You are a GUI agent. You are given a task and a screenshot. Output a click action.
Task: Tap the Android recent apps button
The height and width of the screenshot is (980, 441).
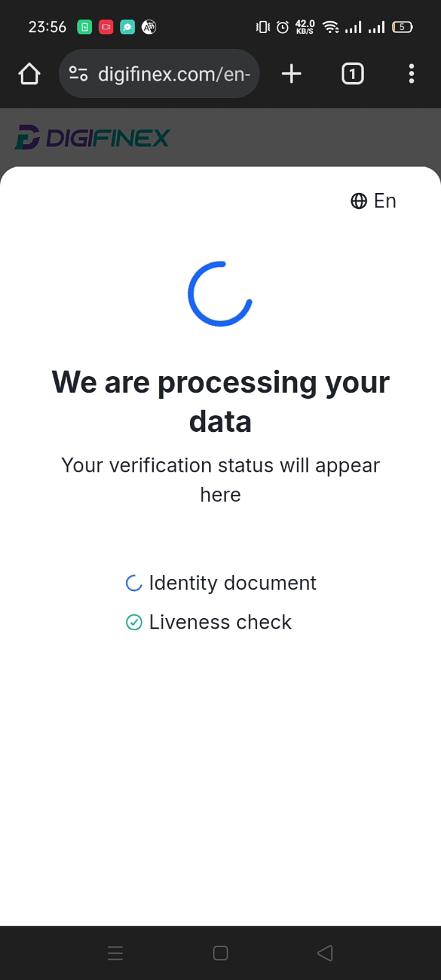click(115, 953)
